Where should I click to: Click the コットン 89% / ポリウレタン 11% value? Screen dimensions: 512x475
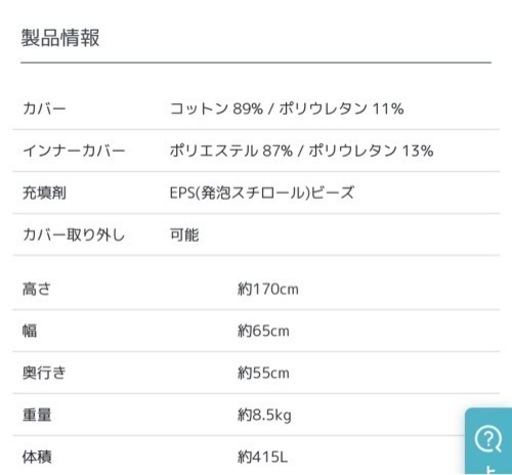287,109
